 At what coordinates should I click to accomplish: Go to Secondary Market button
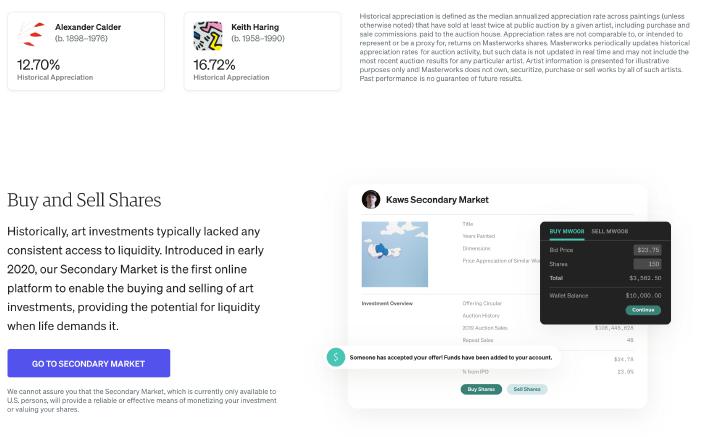[x=88, y=363]
